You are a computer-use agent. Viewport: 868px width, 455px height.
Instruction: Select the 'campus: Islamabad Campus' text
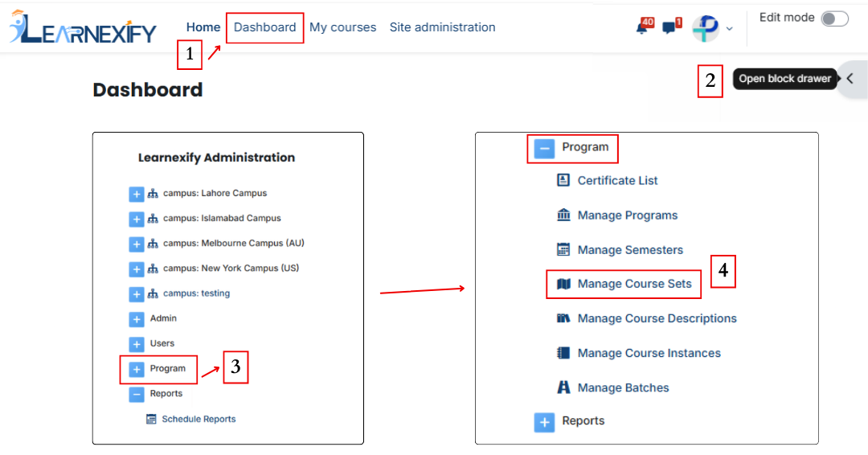click(222, 218)
